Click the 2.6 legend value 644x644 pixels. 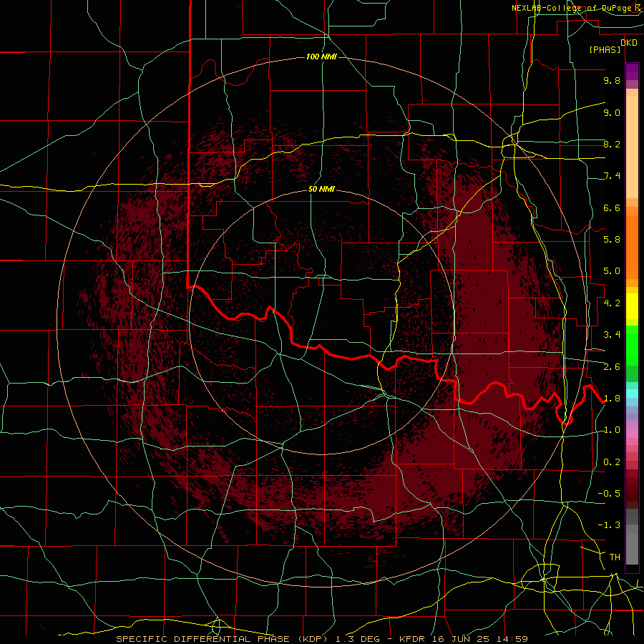coord(612,367)
